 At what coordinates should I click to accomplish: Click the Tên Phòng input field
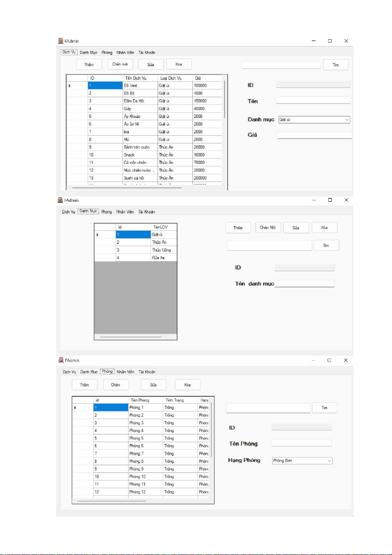302,443
